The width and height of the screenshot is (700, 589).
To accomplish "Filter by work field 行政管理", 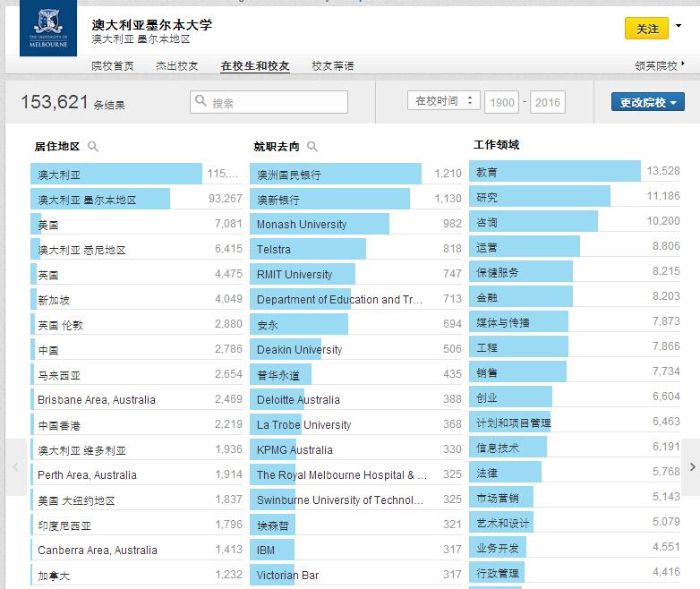I will pos(575,572).
